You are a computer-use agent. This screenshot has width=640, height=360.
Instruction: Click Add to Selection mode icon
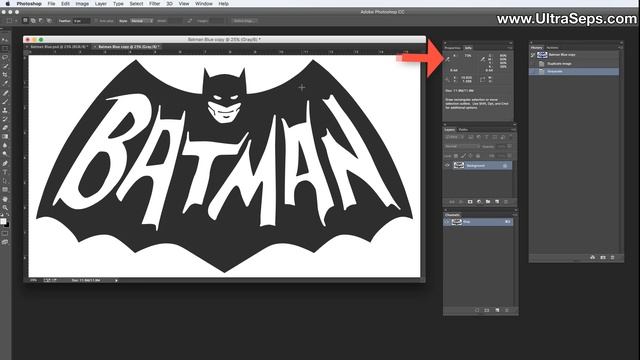33,20
